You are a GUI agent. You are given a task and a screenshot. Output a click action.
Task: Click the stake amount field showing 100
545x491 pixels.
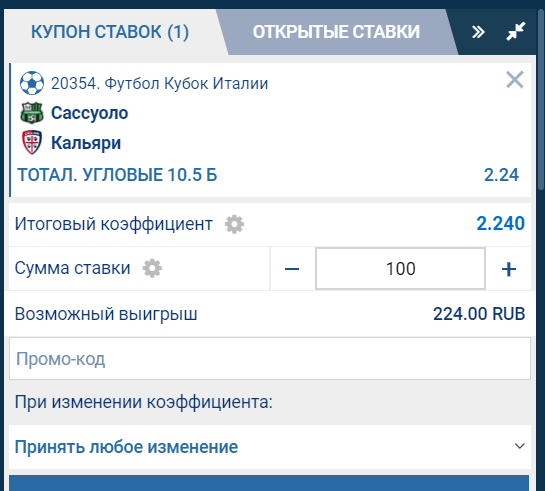coord(400,269)
